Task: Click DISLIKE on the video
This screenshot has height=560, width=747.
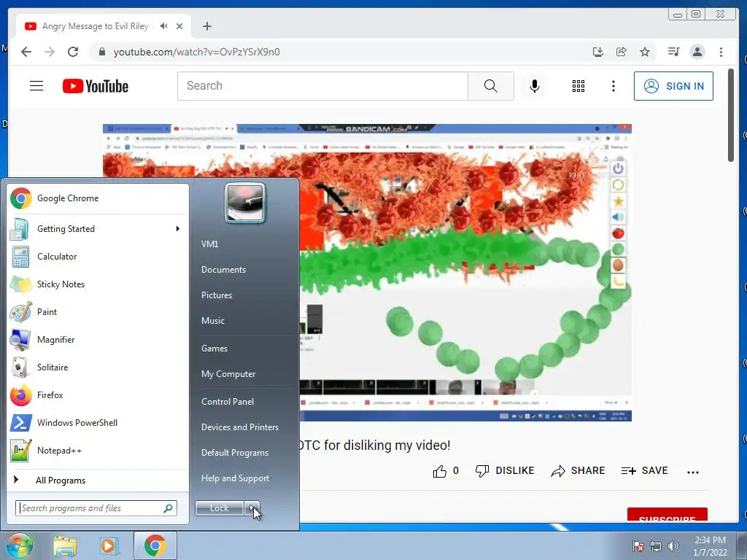Action: click(x=505, y=471)
